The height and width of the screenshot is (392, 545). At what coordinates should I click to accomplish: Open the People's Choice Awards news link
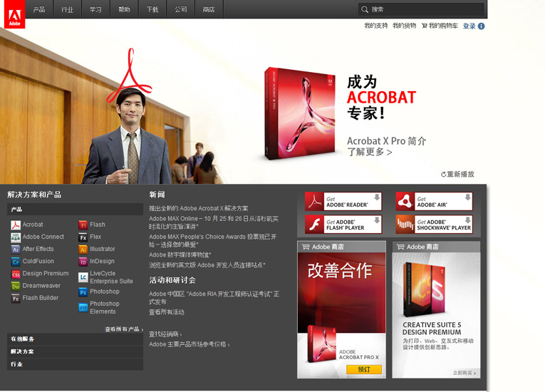[x=212, y=241]
